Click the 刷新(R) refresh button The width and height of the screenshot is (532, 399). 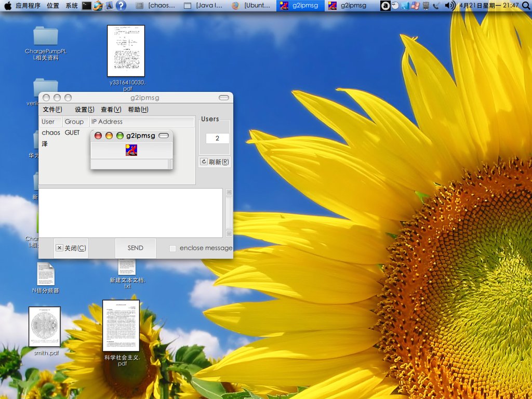point(215,162)
